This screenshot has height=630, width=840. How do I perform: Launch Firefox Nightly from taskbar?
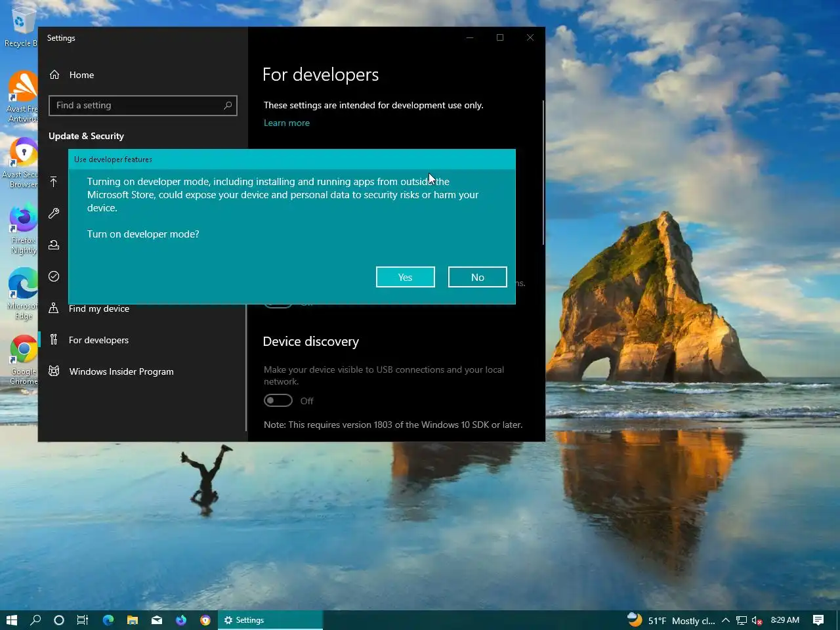point(181,620)
